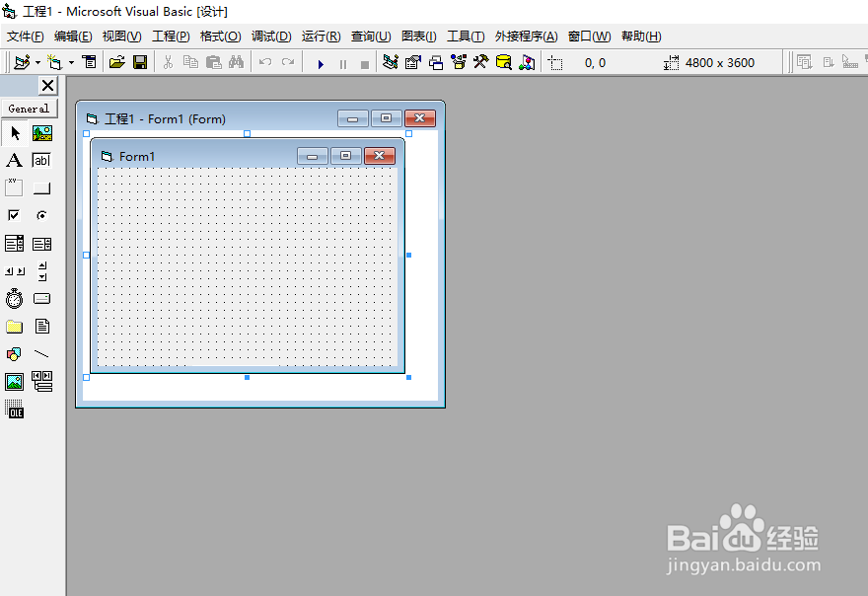The image size is (868, 596).
Task: Select the Data control tool
Action: click(42, 382)
